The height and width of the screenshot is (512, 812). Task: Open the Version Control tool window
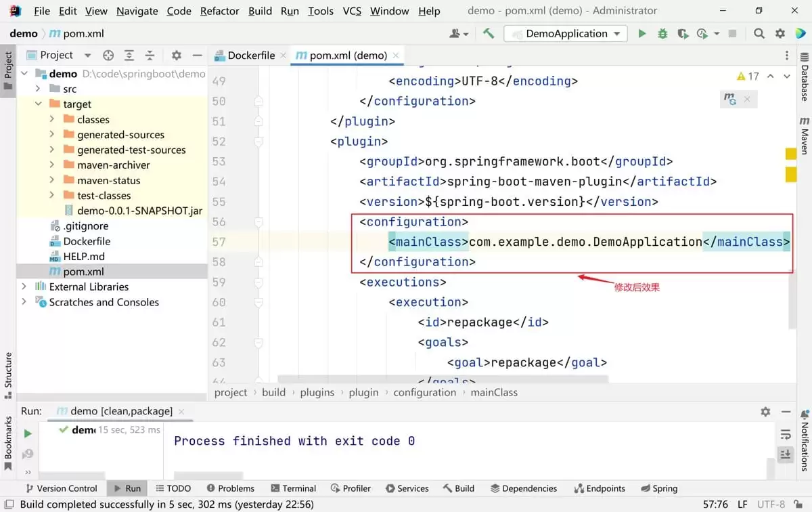click(61, 488)
